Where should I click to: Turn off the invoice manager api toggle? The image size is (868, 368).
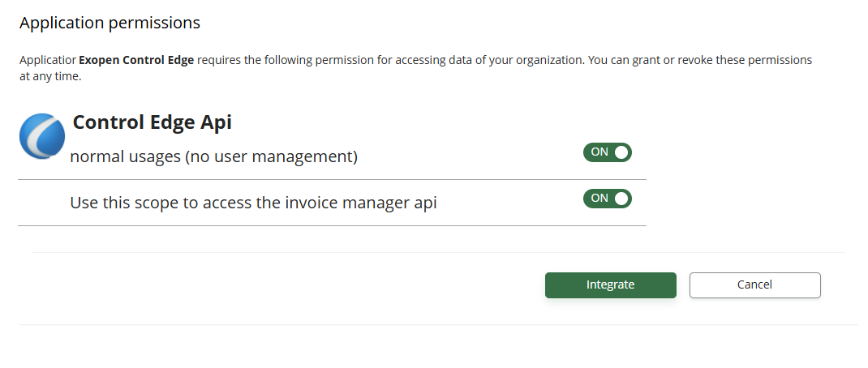point(607,199)
